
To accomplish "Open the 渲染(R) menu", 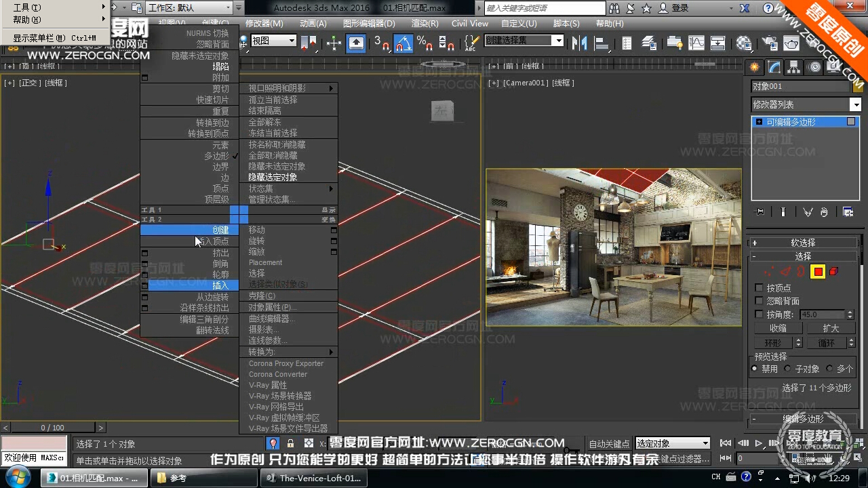I will coord(425,23).
